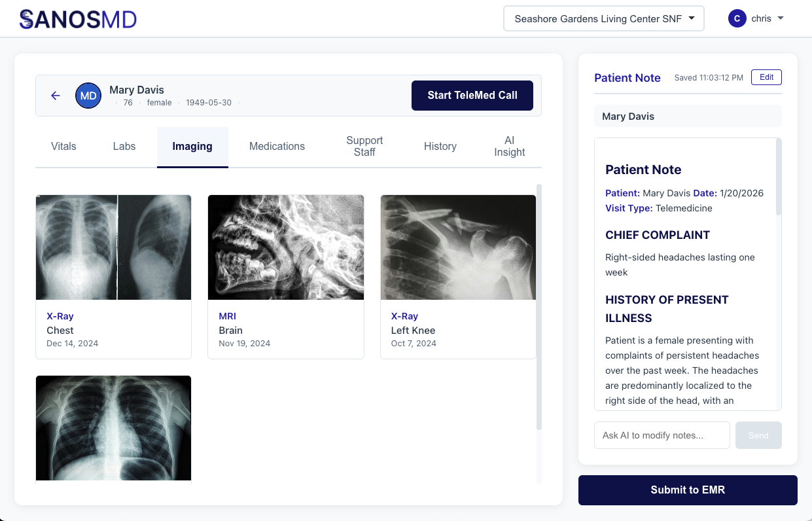The image size is (812, 521).
Task: View the History tab
Action: pyautogui.click(x=440, y=147)
